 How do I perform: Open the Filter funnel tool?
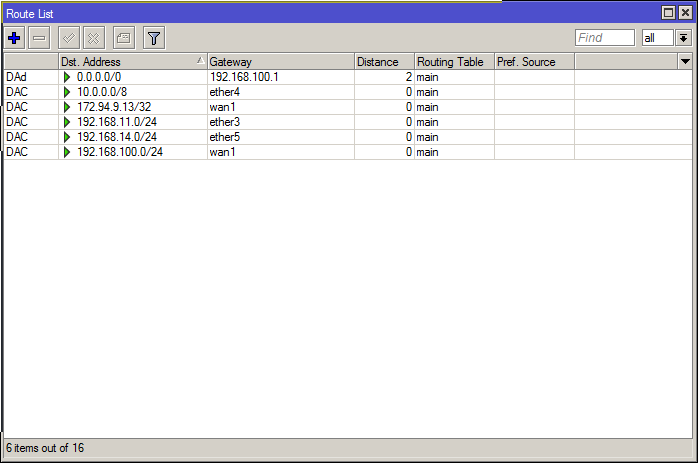(x=153, y=38)
